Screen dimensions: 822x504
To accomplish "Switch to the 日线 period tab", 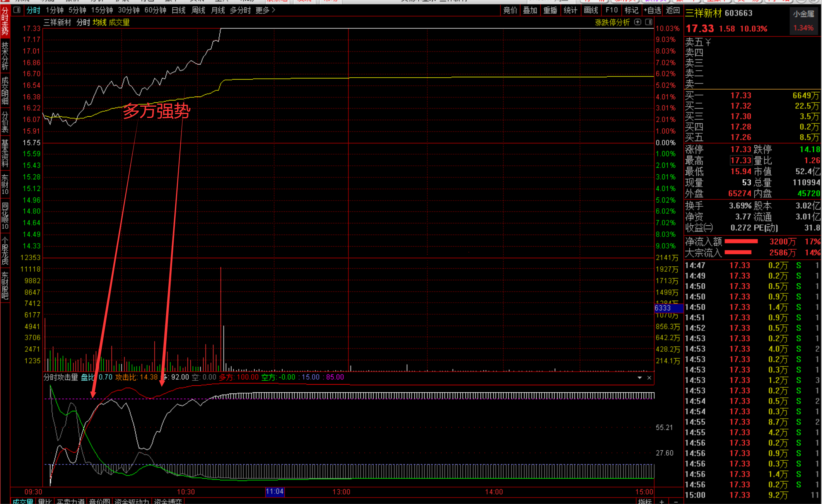I will [178, 10].
